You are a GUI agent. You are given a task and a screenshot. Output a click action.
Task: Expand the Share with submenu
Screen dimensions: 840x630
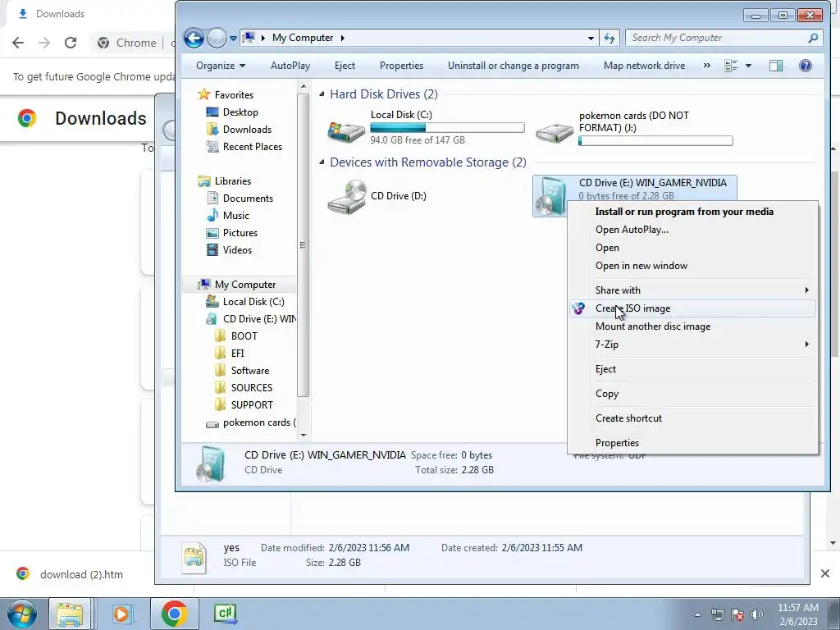pyautogui.click(x=692, y=290)
